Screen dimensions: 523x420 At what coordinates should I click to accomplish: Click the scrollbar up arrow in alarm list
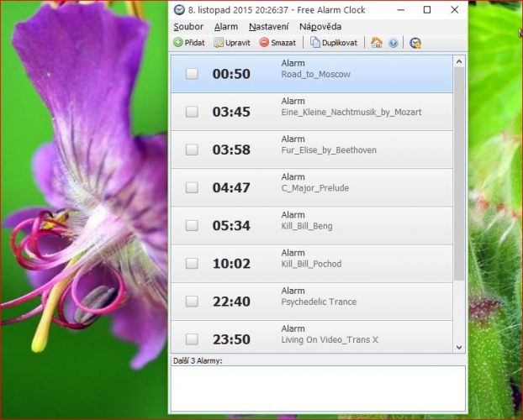tap(459, 61)
